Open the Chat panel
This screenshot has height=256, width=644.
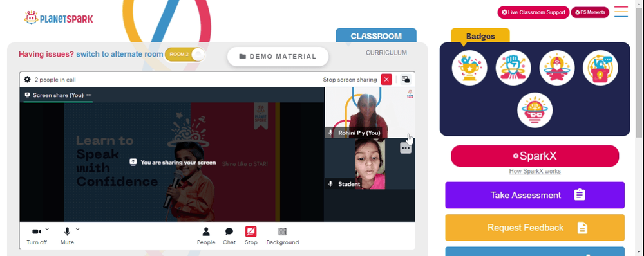coord(229,236)
